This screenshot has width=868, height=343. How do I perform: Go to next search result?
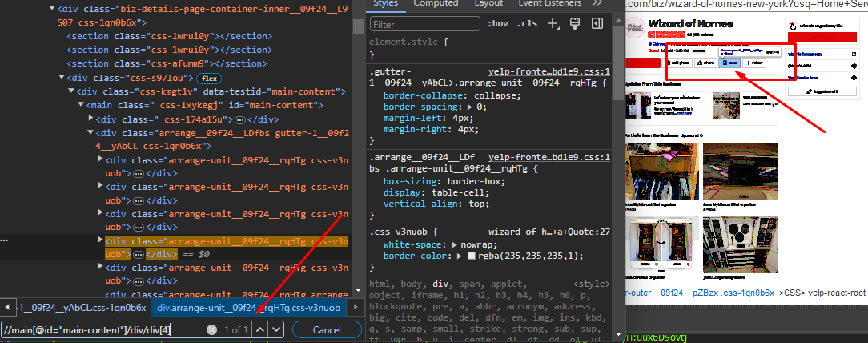(x=278, y=329)
